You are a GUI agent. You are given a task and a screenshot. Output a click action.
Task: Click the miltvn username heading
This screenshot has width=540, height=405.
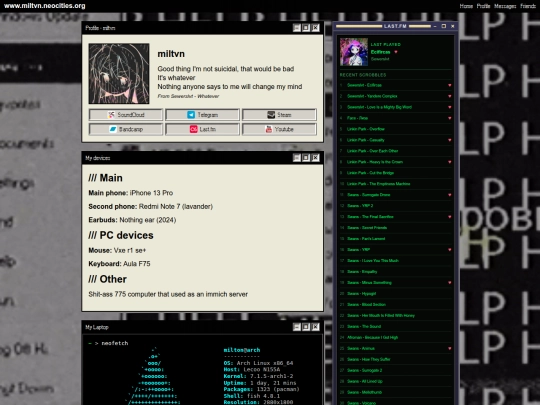[x=171, y=54]
